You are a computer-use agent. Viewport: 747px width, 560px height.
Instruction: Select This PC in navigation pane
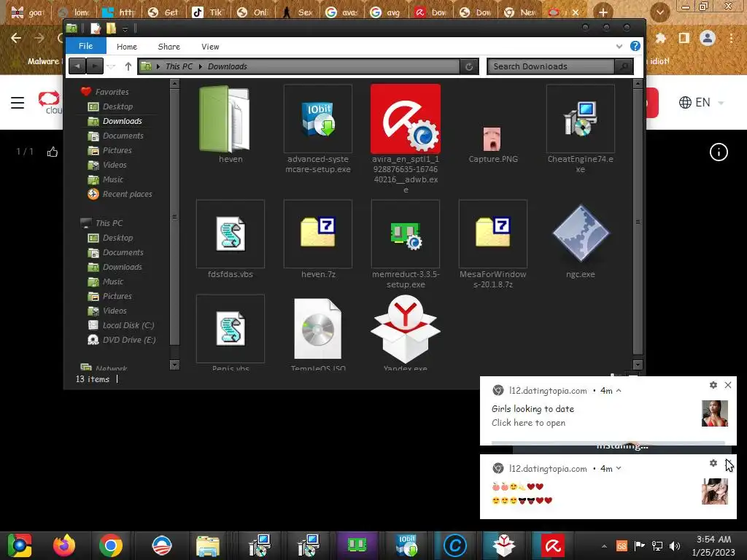(109, 223)
